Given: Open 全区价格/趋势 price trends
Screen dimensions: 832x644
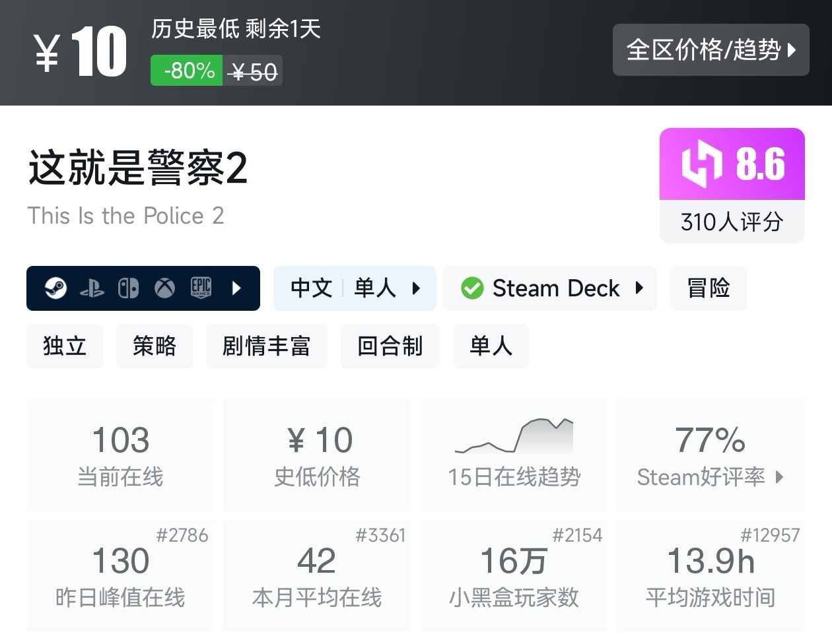Looking at the screenshot, I should point(711,50).
